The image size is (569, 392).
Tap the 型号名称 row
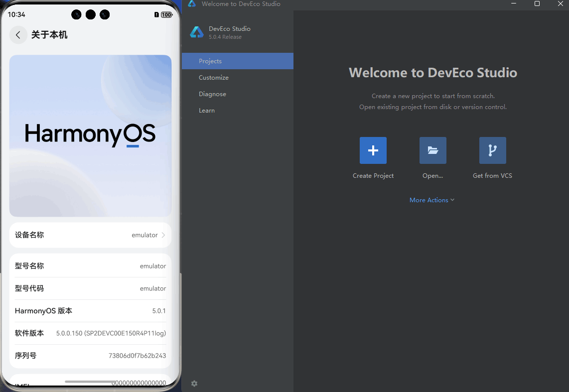click(x=90, y=266)
